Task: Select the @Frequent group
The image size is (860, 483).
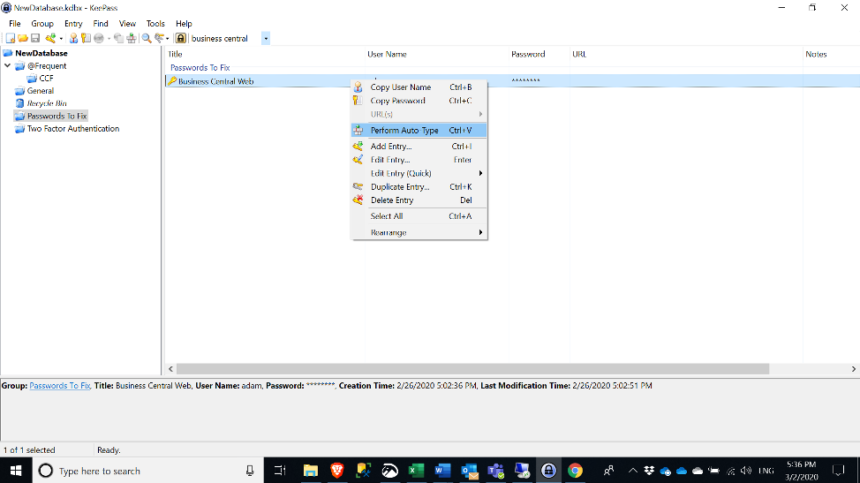Action: (47, 66)
